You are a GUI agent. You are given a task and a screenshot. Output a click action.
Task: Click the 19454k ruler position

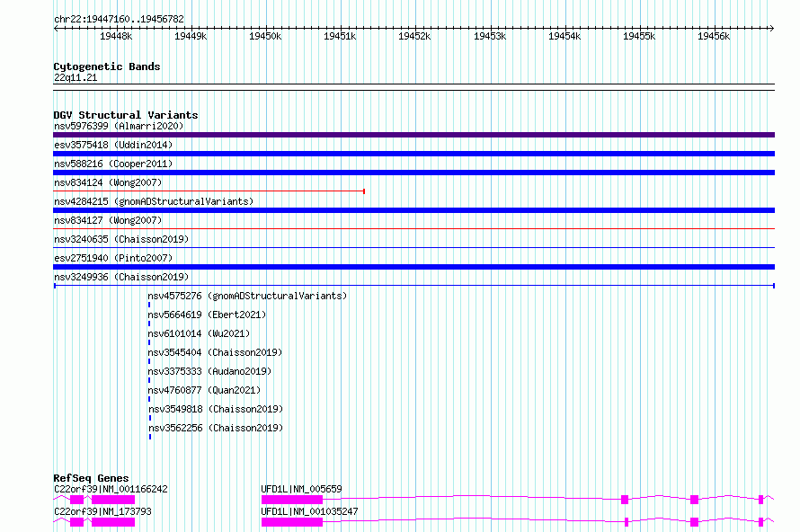coord(564,36)
